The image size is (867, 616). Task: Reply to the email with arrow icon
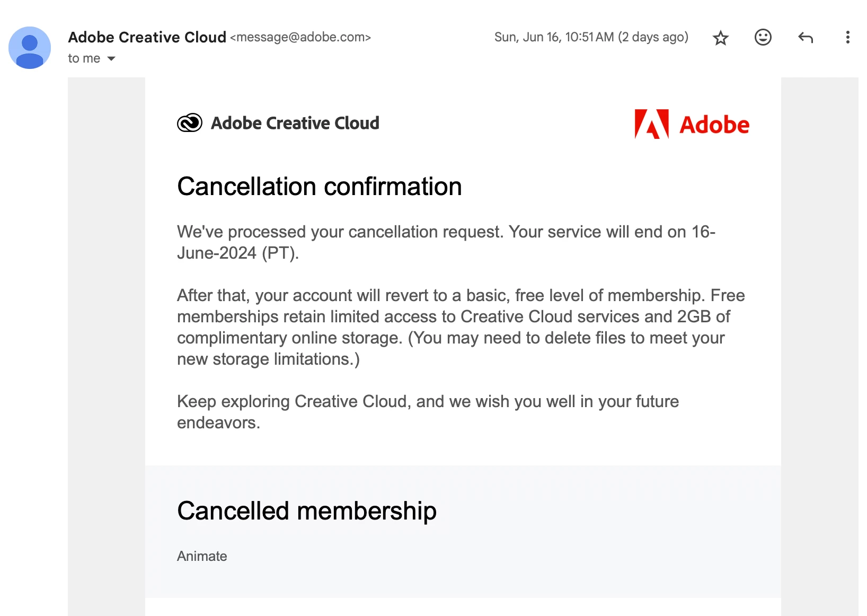[805, 37]
